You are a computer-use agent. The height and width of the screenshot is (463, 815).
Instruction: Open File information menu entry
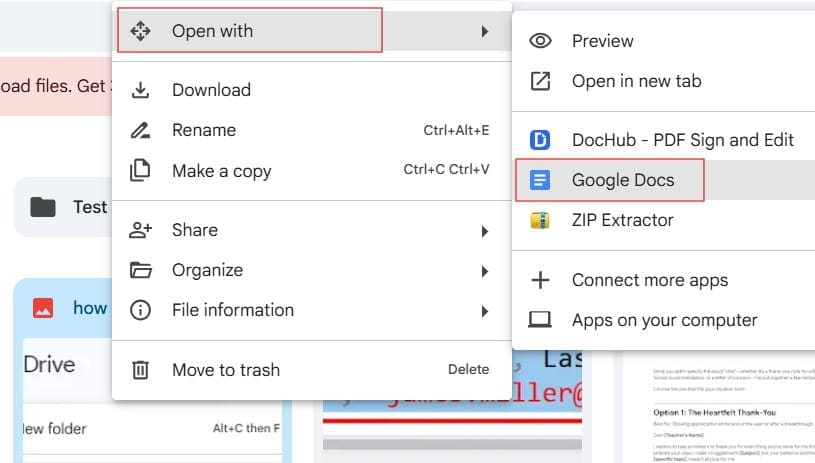click(312, 310)
